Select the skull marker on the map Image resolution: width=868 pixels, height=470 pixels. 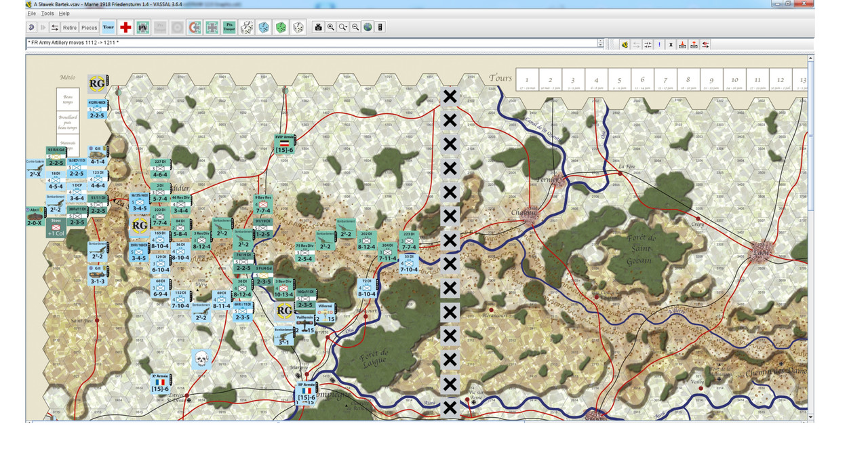201,359
